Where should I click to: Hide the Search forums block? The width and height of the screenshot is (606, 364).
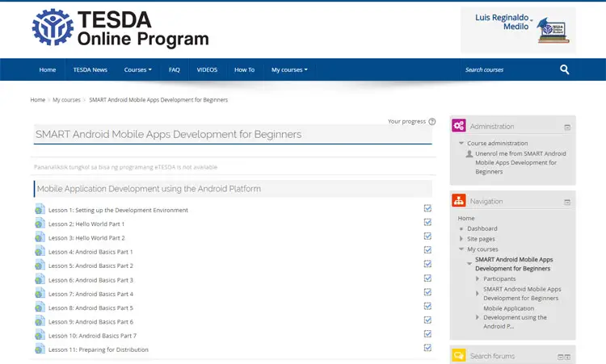pos(561,357)
